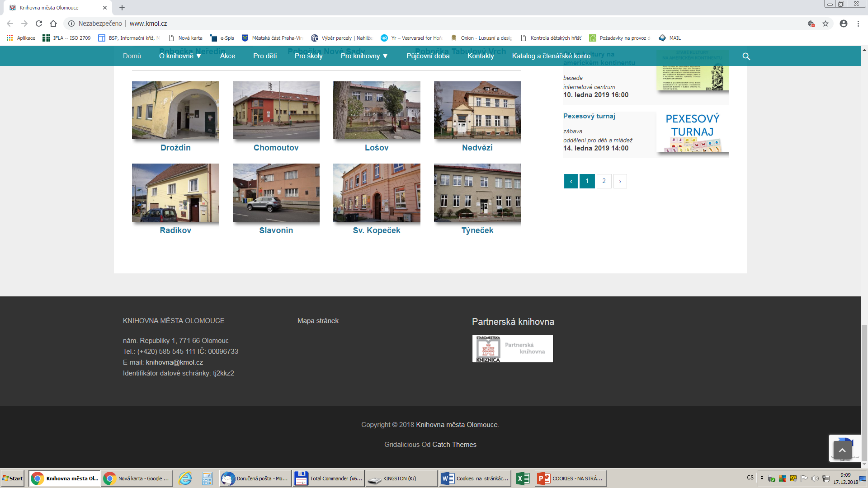Bookmark this page with the star icon
This screenshot has width=868, height=488.
click(826, 23)
